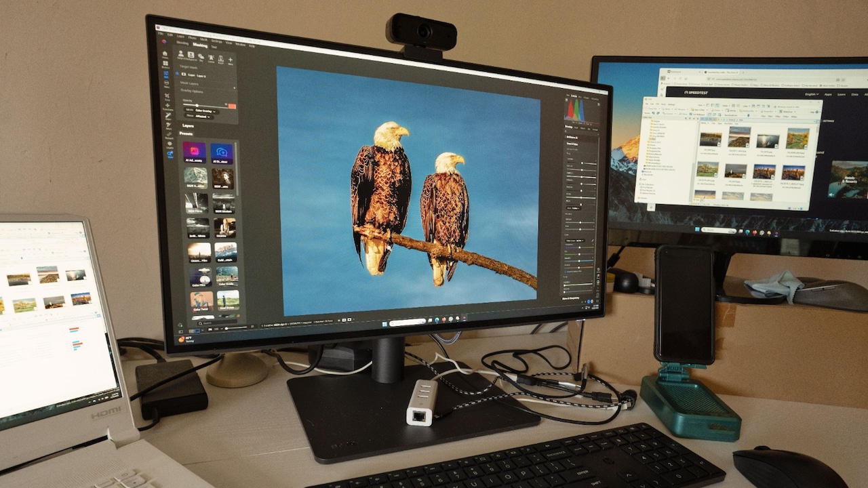Select the Transform tool in left toolbar
Image resolution: width=868 pixels, height=488 pixels.
point(167,106)
